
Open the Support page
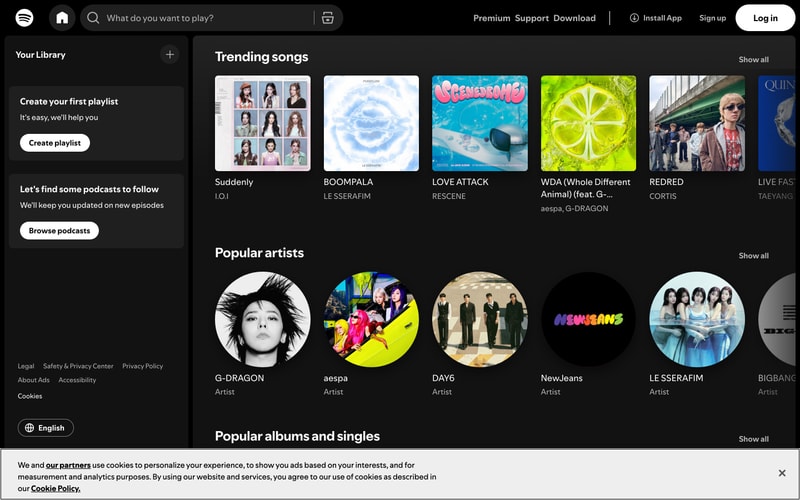532,18
